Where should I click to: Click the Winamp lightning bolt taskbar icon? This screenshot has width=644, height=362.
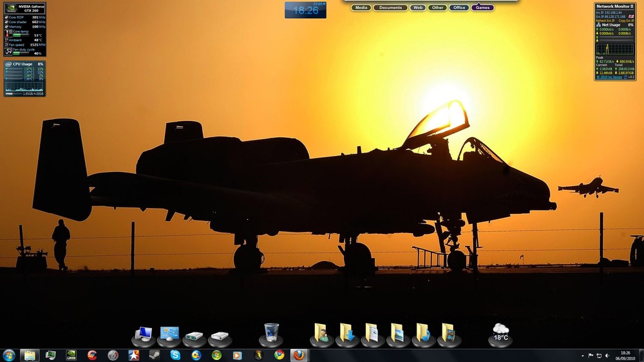[x=258, y=355]
